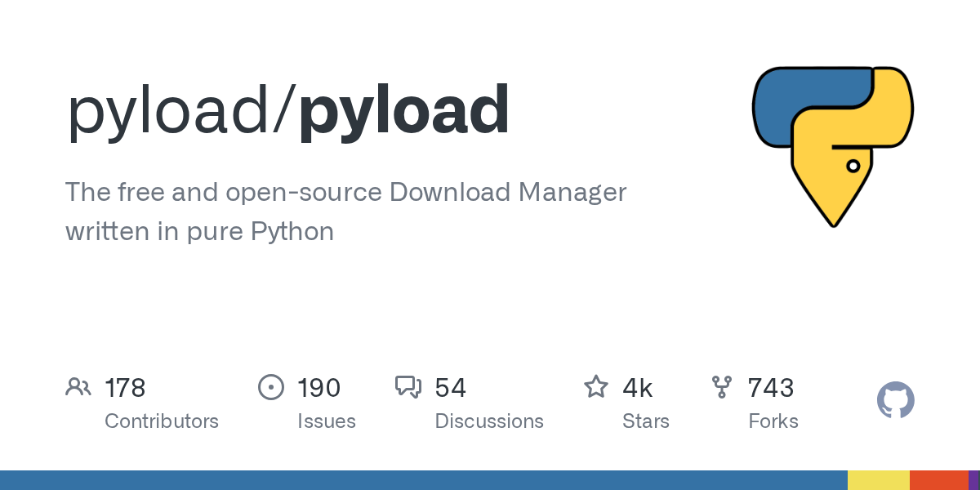
Task: Click the Forks label
Action: (x=773, y=421)
